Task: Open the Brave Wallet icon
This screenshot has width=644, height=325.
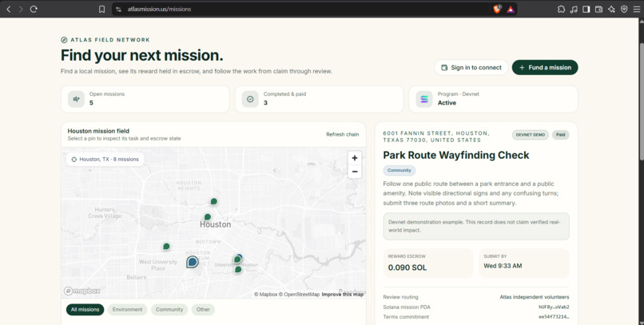Action: pos(598,9)
